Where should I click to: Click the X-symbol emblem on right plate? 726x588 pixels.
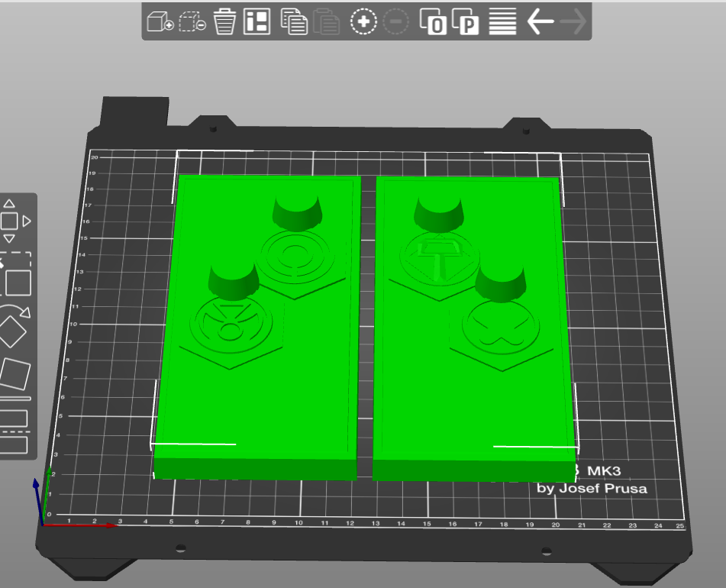(x=501, y=327)
